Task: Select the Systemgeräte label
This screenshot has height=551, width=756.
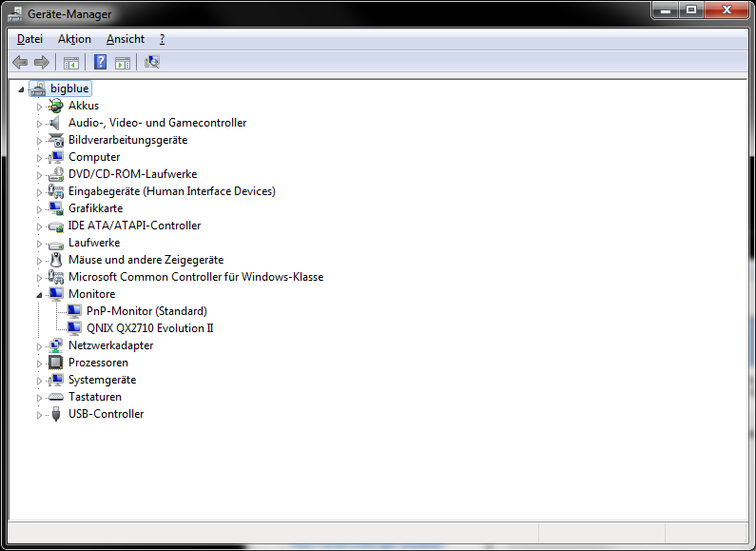Action: tap(102, 380)
